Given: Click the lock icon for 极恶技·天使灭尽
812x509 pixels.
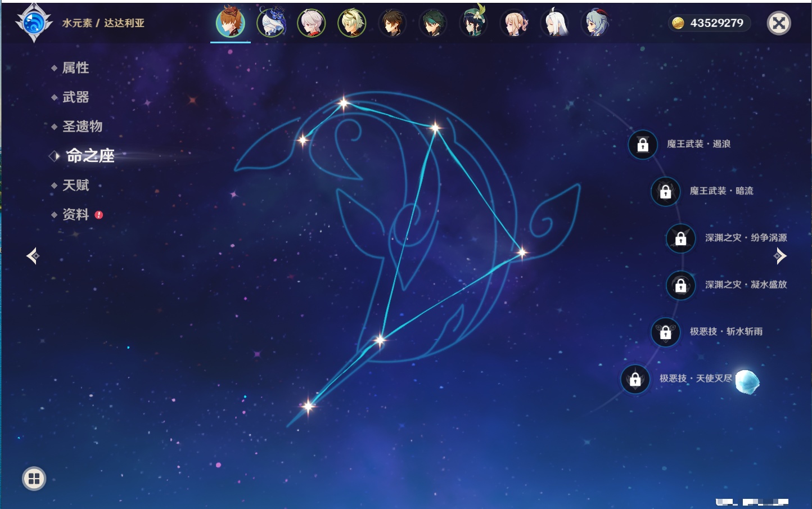Looking at the screenshot, I should point(635,379).
